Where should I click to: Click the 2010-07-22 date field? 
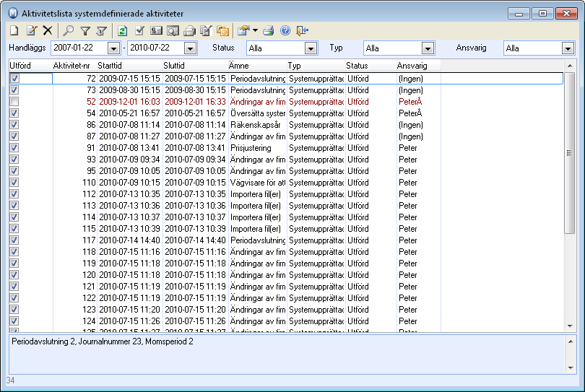156,48
